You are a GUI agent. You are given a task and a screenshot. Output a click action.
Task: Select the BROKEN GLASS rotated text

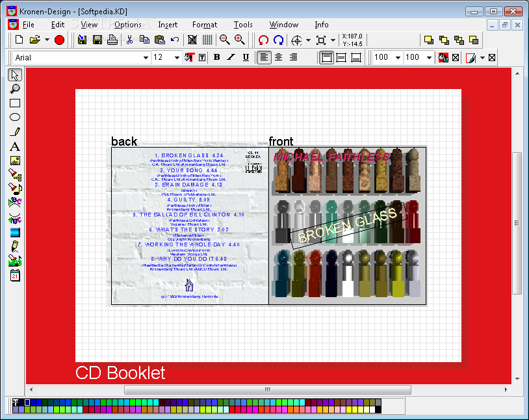point(348,226)
